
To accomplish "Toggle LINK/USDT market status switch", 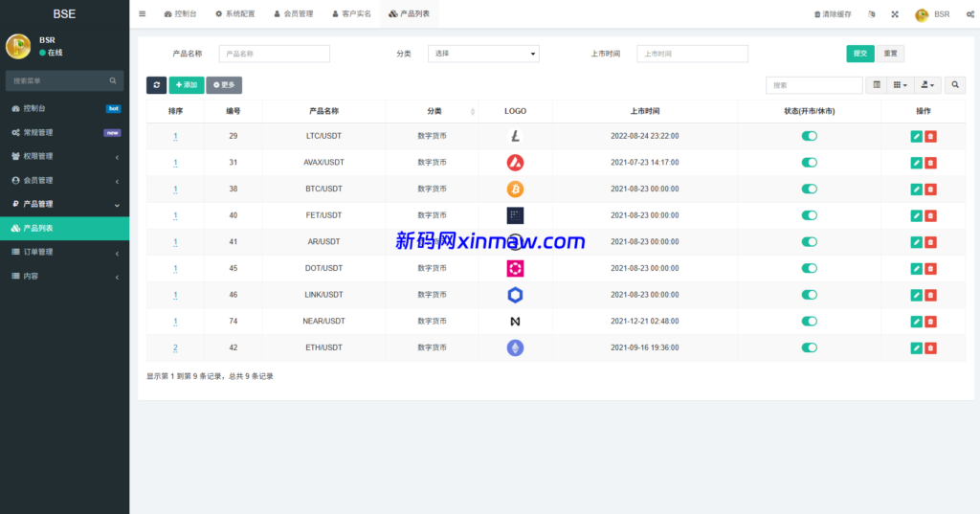I will [810, 295].
